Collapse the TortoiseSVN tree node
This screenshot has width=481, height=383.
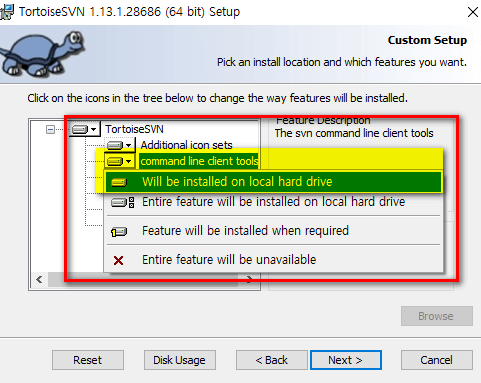[x=50, y=129]
